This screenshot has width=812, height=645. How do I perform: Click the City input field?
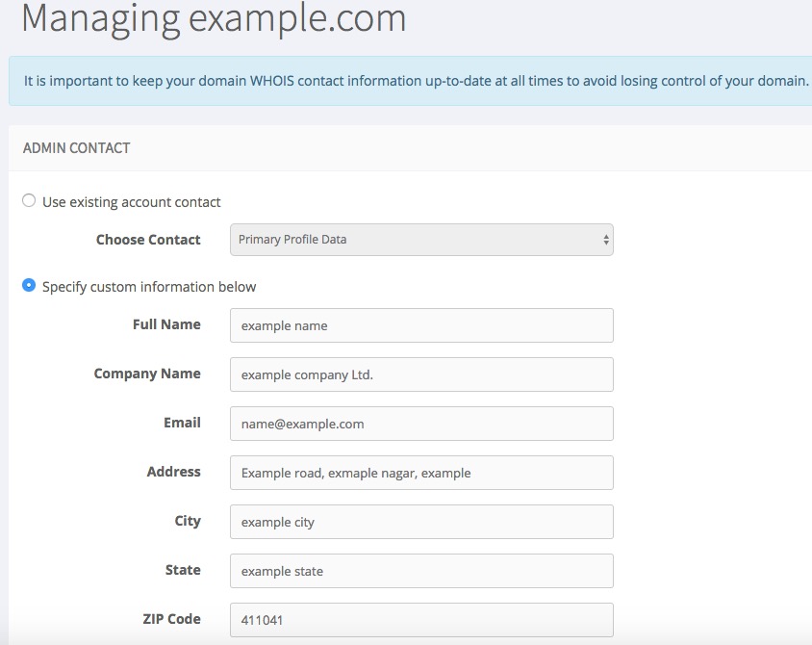pos(421,522)
